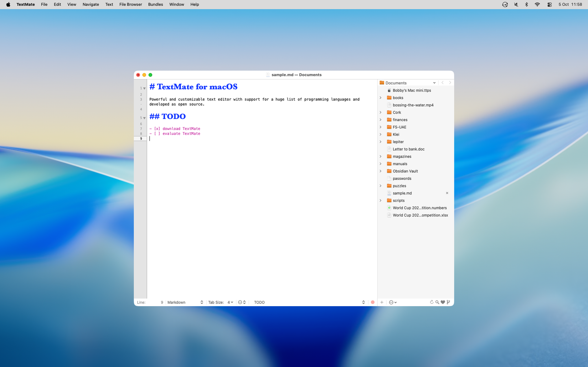Click the Apple menu icon

click(8, 4)
